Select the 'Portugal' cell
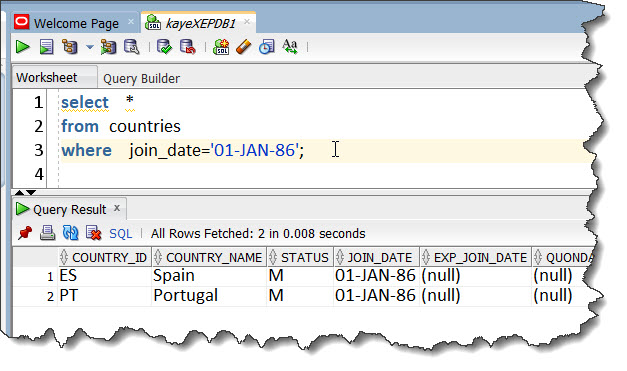627x371 pixels. 209,296
